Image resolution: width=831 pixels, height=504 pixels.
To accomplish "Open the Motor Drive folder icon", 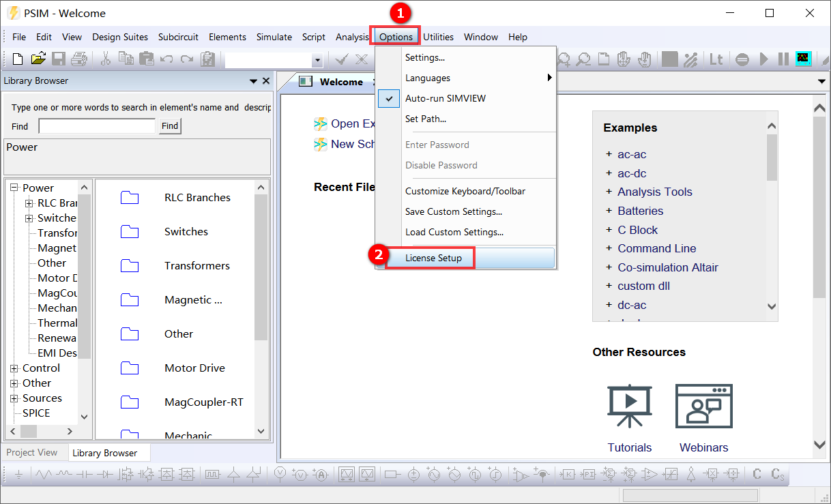I will coord(130,368).
